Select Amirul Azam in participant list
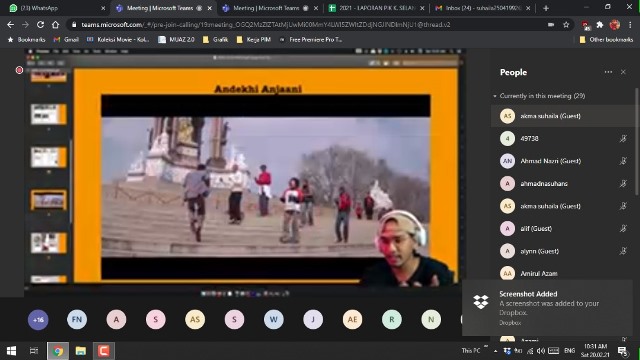The width and height of the screenshot is (640, 360). click(x=562, y=273)
